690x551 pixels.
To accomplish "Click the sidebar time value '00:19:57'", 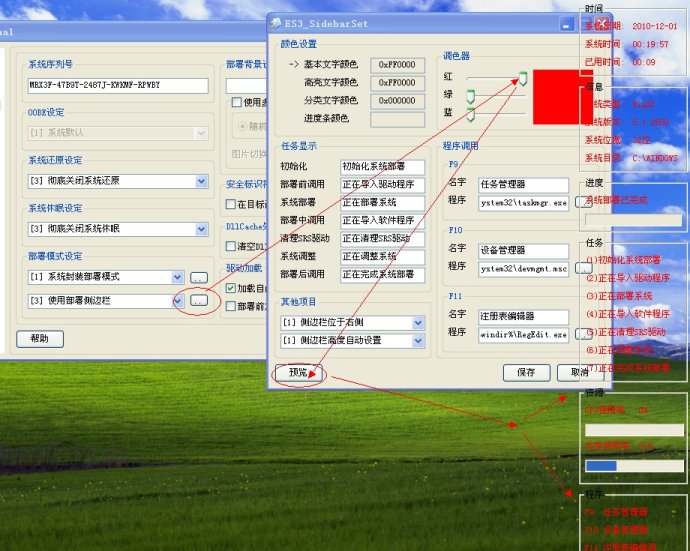I will point(650,44).
